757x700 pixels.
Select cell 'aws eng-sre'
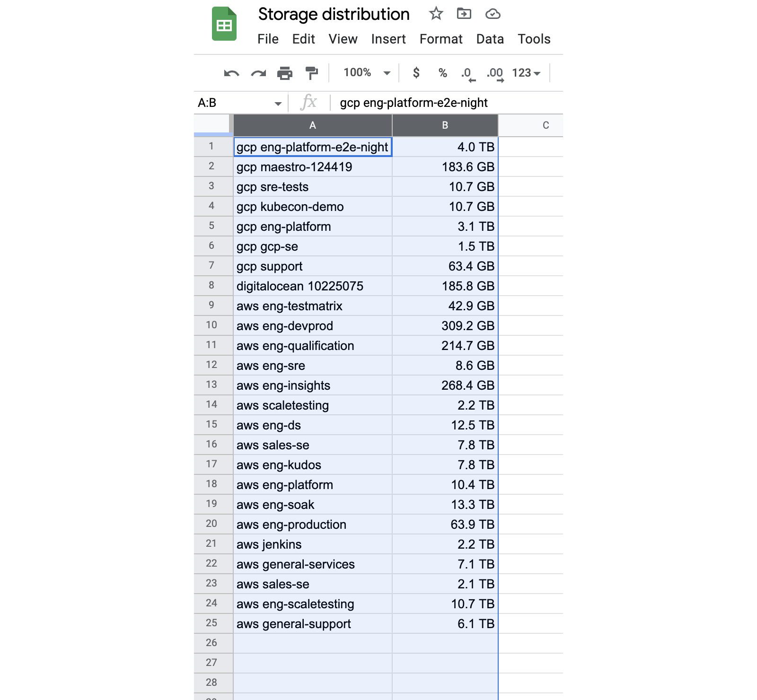pyautogui.click(x=313, y=365)
